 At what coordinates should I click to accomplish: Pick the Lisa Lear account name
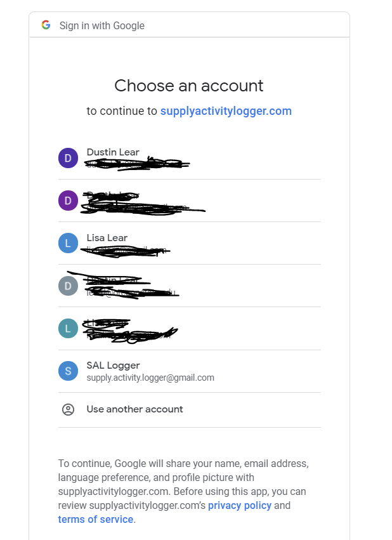coord(107,238)
